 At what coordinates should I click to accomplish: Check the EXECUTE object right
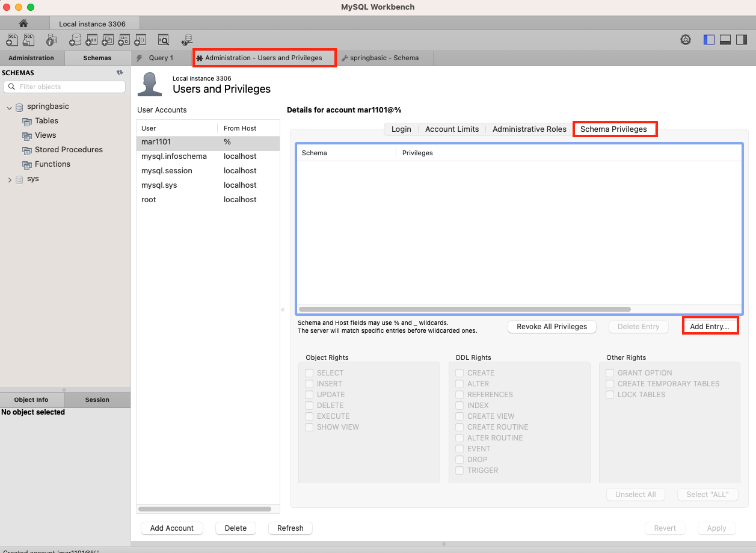[x=309, y=416]
